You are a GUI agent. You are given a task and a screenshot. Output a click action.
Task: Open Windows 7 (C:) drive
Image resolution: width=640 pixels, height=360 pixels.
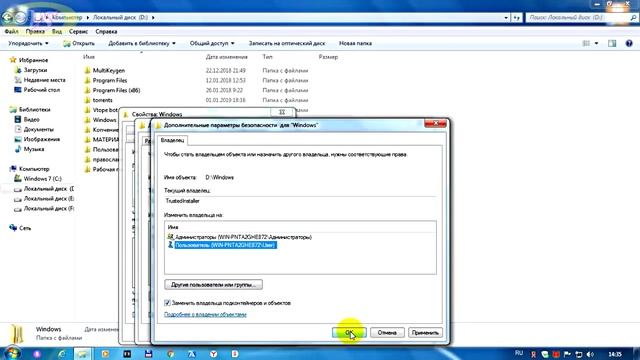point(42,179)
